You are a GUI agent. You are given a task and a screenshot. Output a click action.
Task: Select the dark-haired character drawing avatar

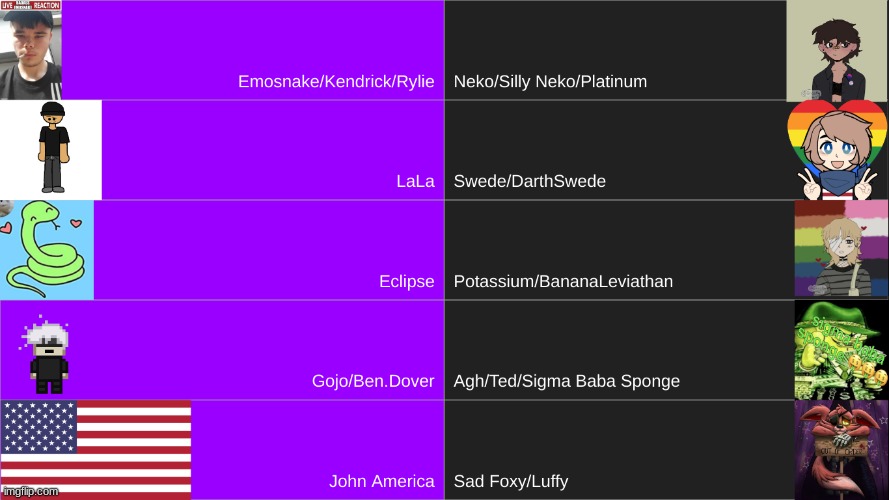837,50
